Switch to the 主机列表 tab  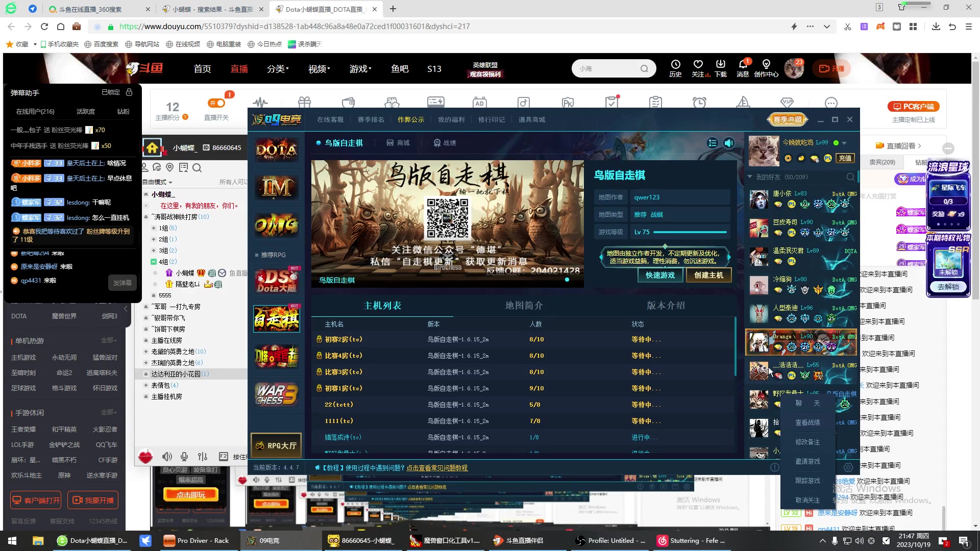[382, 306]
